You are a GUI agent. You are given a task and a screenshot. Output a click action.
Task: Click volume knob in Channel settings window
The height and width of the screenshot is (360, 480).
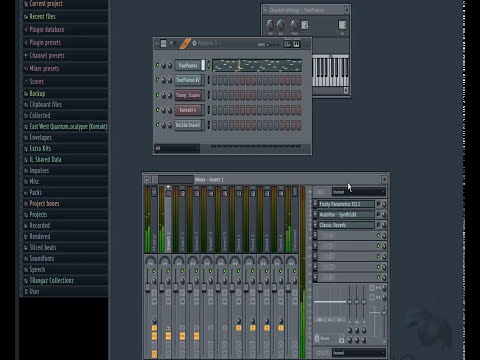coord(281,24)
